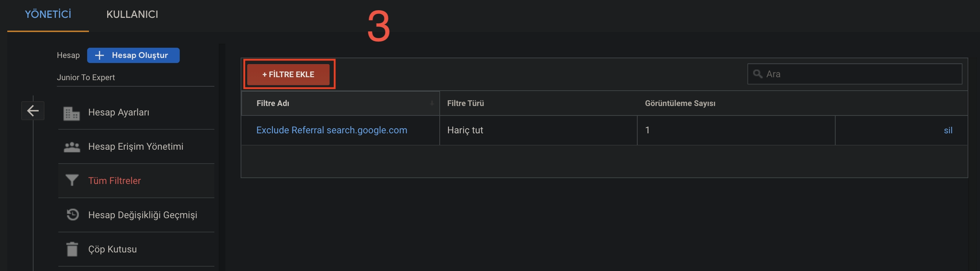Select the Filtre Türü column header

pos(466,103)
